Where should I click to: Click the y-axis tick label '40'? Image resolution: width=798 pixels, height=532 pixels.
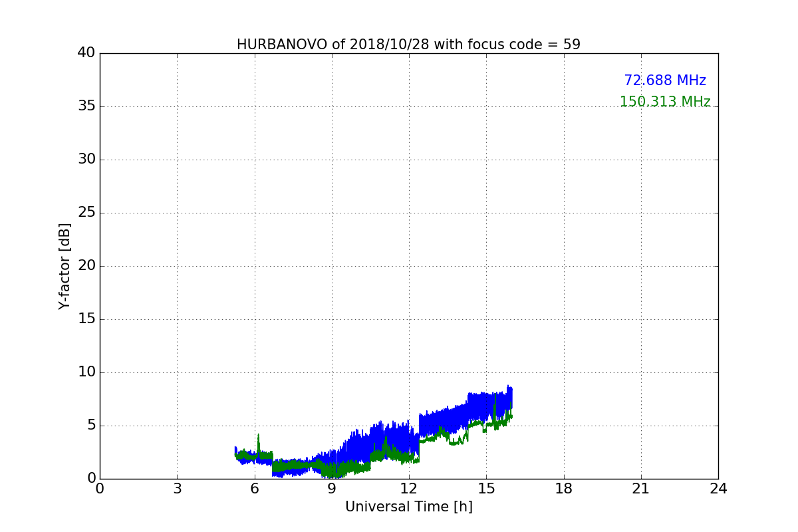[x=86, y=53]
